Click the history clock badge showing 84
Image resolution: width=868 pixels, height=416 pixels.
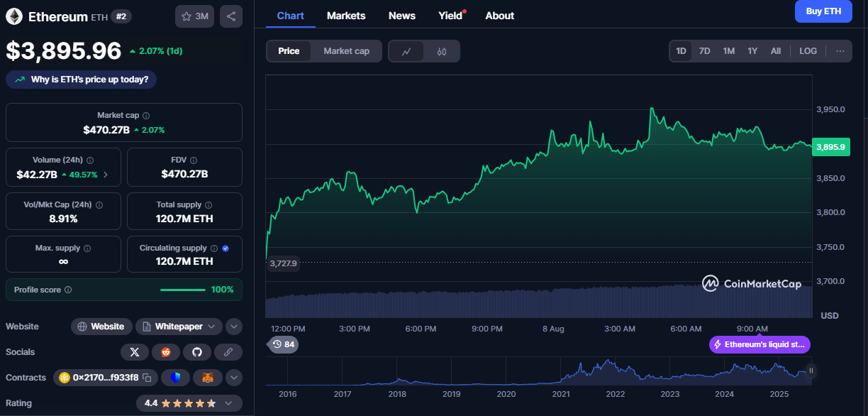click(x=282, y=345)
